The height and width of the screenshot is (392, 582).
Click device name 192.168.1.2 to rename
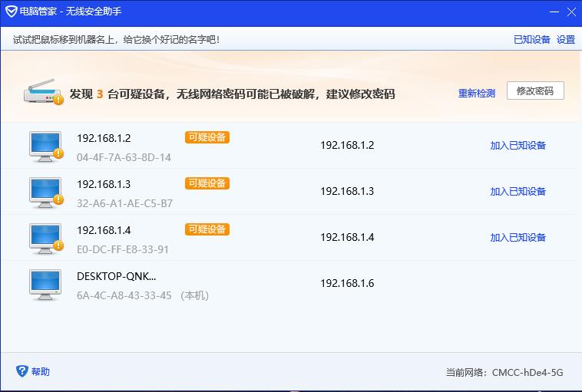pyautogui.click(x=104, y=138)
